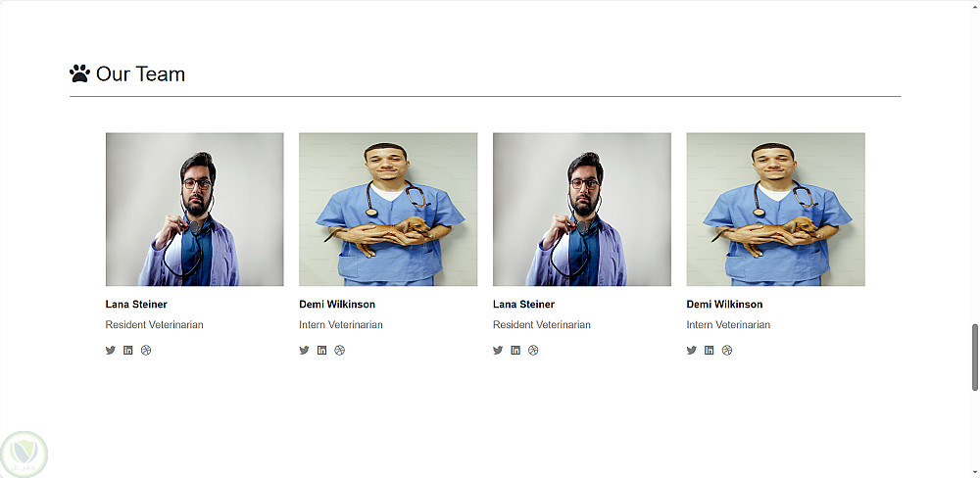This screenshot has height=478, width=980.
Task: Open last Demi Wilkinson's Twitter icon
Action: [692, 350]
